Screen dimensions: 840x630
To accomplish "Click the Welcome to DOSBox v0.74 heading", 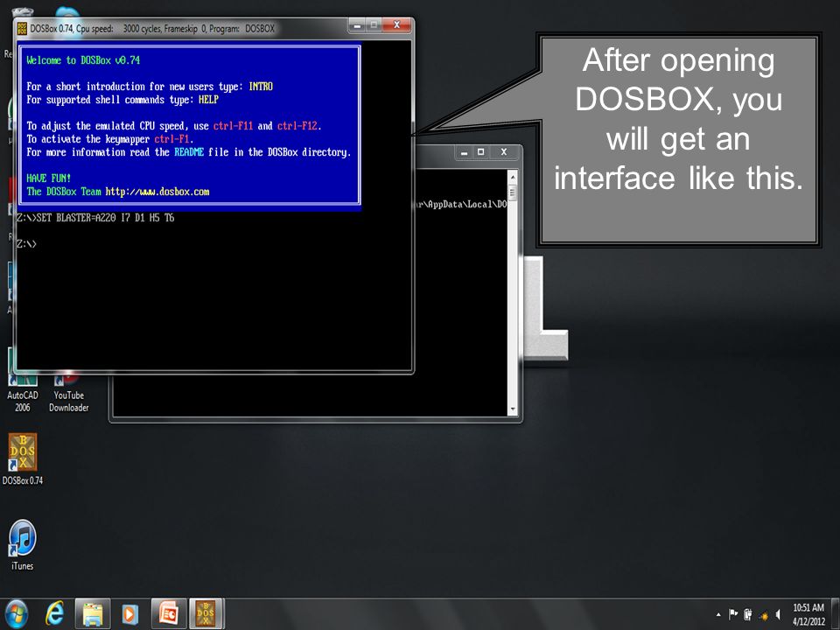I will (83, 60).
